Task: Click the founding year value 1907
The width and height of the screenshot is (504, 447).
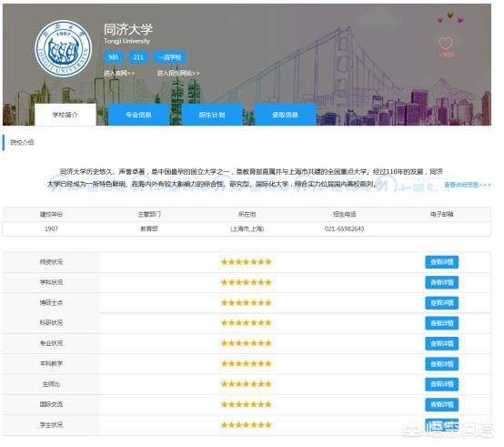Action: pos(52,229)
